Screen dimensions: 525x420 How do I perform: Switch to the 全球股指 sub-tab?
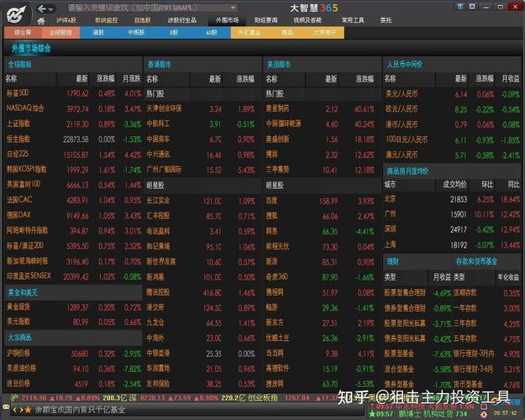pyautogui.click(x=60, y=32)
